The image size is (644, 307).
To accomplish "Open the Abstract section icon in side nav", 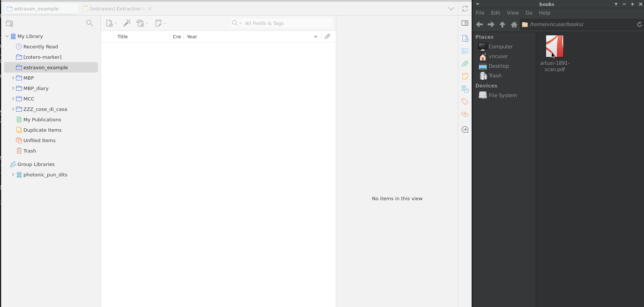I will click(465, 51).
